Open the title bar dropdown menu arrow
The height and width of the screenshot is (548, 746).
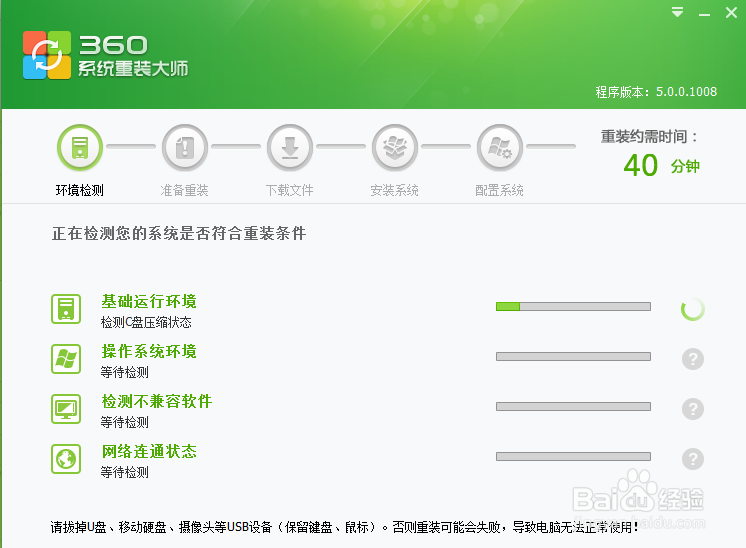click(x=678, y=13)
